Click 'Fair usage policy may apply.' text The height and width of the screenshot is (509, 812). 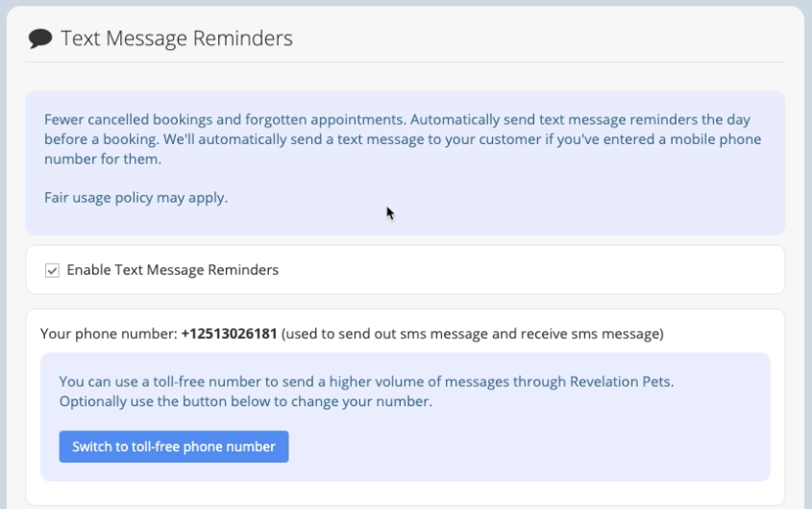tap(135, 198)
